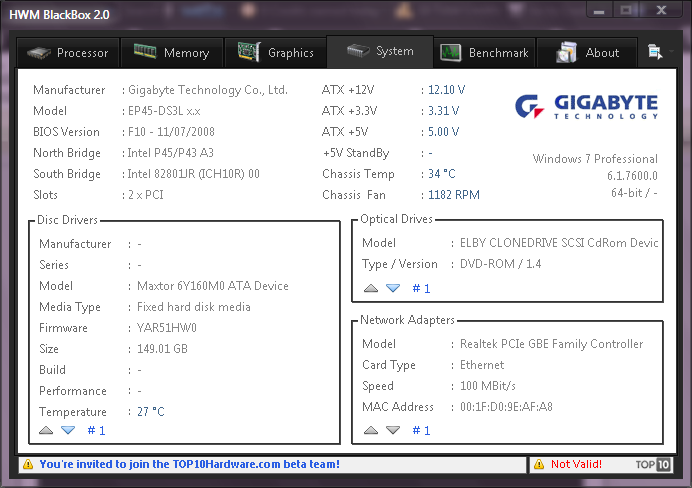The image size is (692, 488).
Task: Close the HWM BlackBox window
Action: [x=661, y=10]
